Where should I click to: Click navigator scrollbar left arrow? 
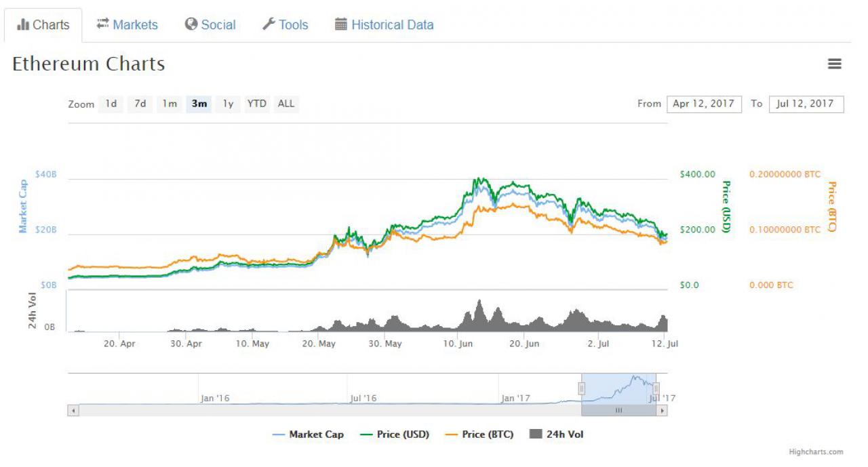73,411
